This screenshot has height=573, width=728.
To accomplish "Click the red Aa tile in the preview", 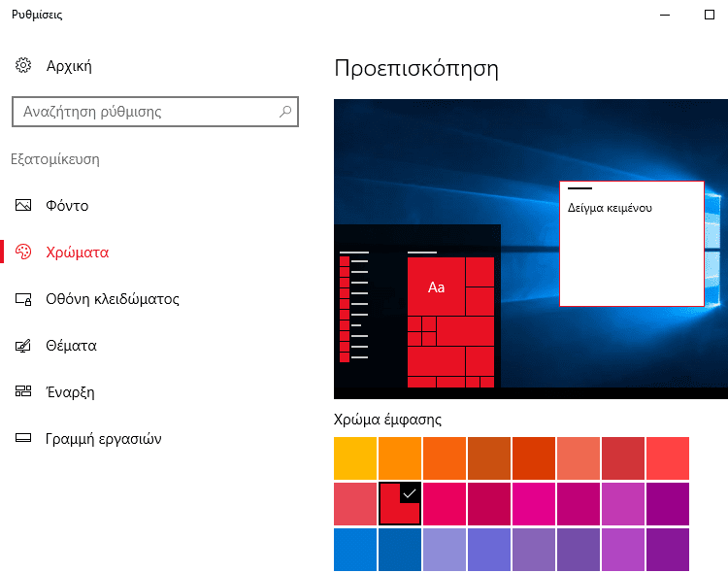I will 436,286.
